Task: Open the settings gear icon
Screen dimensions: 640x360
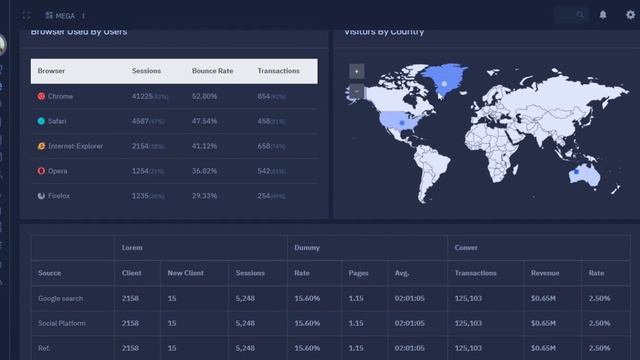Action: pos(631,15)
